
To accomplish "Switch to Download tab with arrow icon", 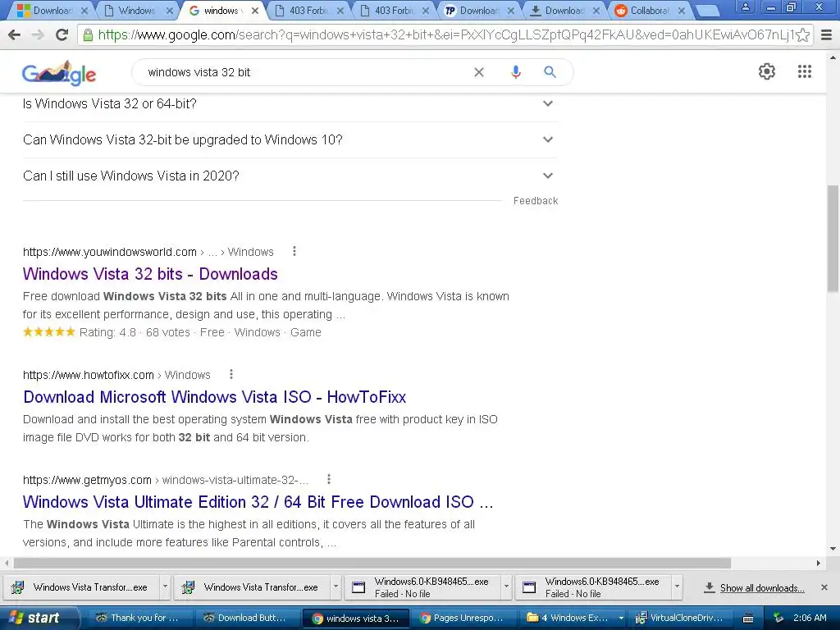I will tap(563, 10).
